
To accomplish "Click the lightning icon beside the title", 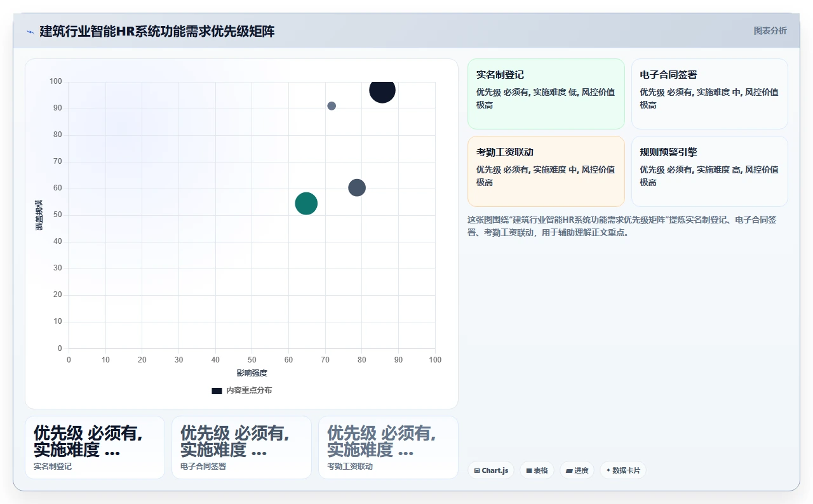I will [x=30, y=32].
